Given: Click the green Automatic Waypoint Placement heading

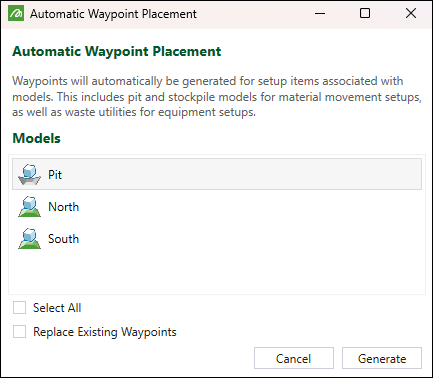Looking at the screenshot, I should [117, 51].
